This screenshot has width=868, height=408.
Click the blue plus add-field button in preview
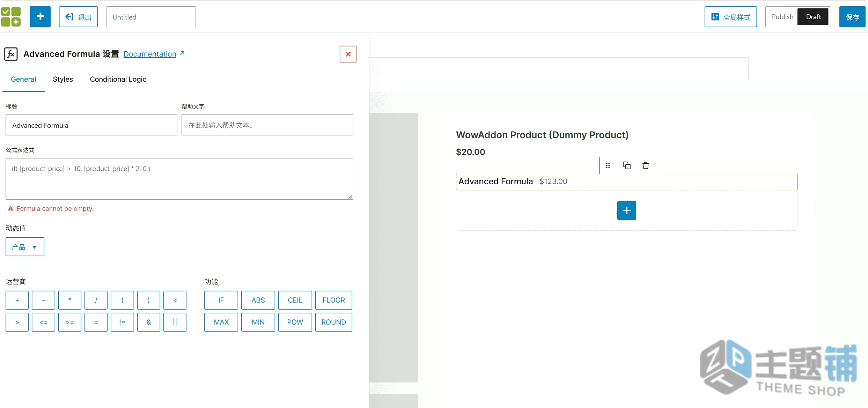tap(627, 210)
